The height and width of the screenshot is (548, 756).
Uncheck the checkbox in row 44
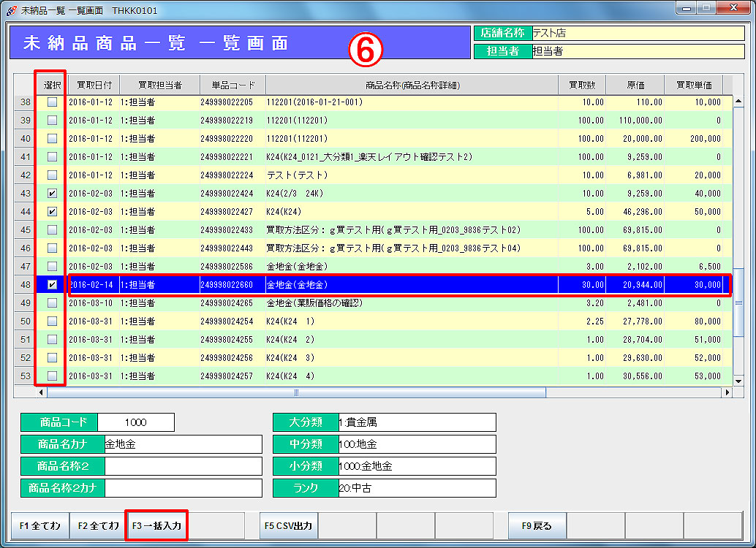pos(52,212)
